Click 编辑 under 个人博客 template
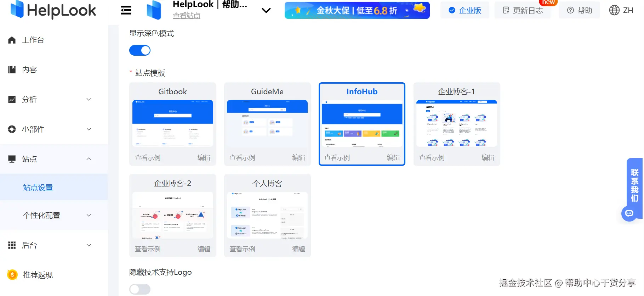The image size is (644, 296). coord(298,249)
